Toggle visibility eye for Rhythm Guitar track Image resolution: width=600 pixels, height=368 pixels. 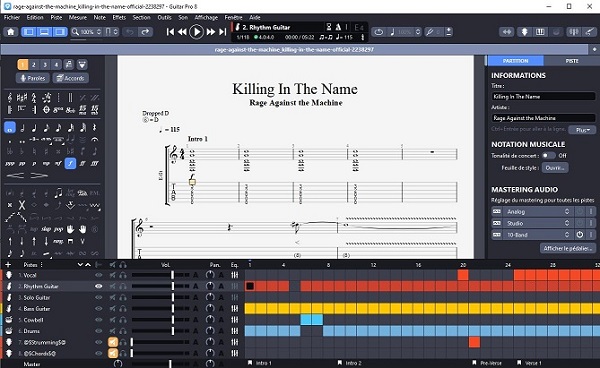tap(99, 286)
